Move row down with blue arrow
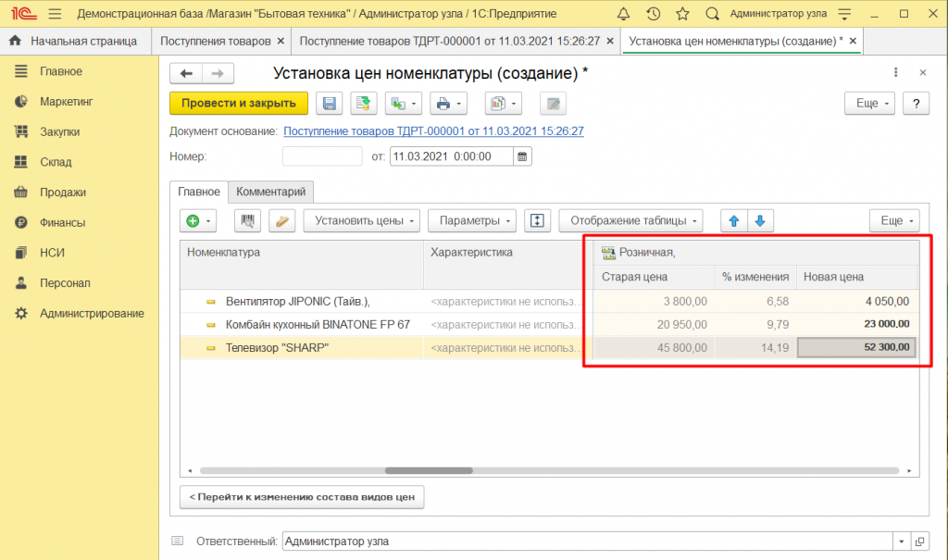The width and height of the screenshot is (948, 560). tap(760, 221)
